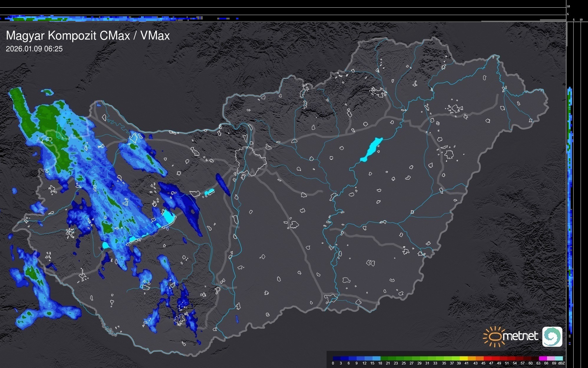Click the light cyan 69 dBZ swatch
This screenshot has width=588, height=368.
(559, 358)
